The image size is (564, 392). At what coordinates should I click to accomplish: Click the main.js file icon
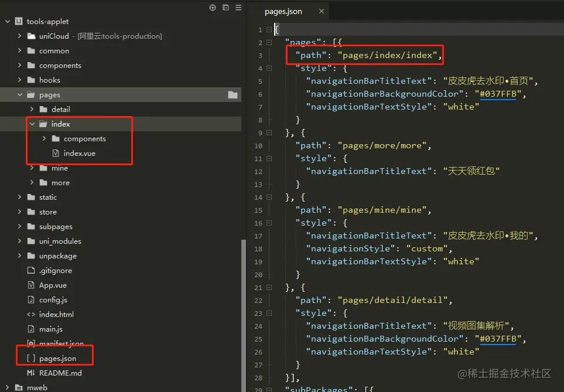(x=31, y=329)
